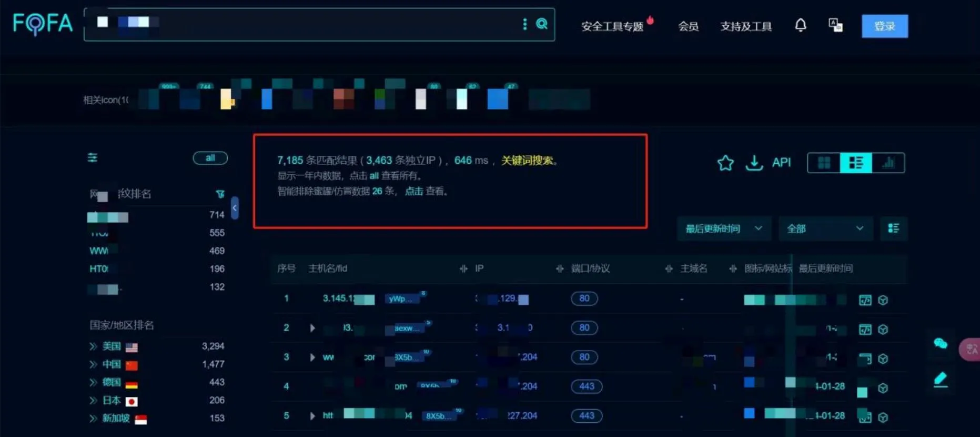This screenshot has width=980, height=437.
Task: Open the three-dot options in the search bar
Action: coord(524,24)
